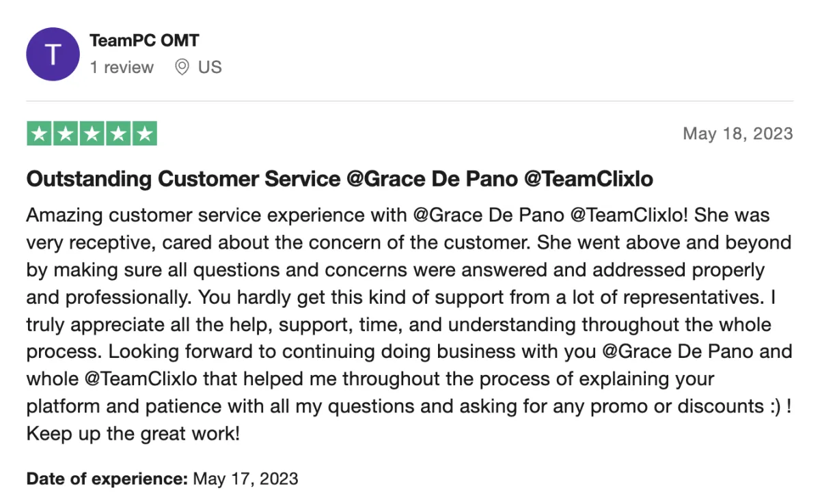Click the "Keep up the great work!" sentence
The width and height of the screenshot is (820, 504).
(x=133, y=434)
